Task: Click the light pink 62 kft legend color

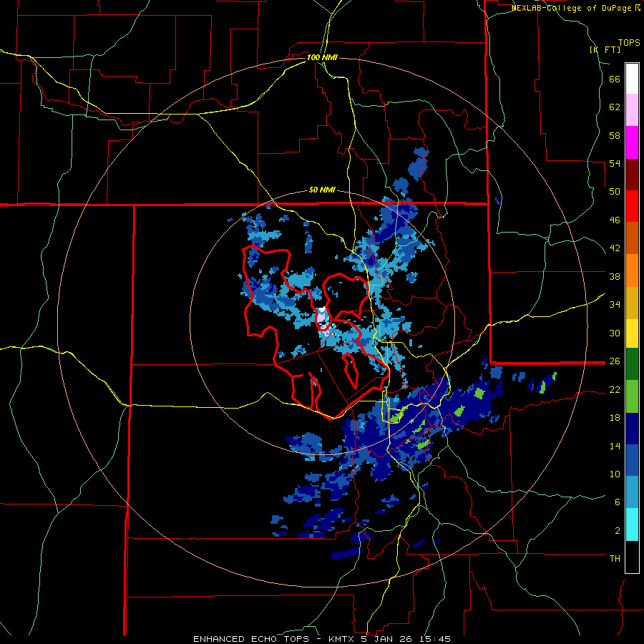Action: [x=632, y=109]
